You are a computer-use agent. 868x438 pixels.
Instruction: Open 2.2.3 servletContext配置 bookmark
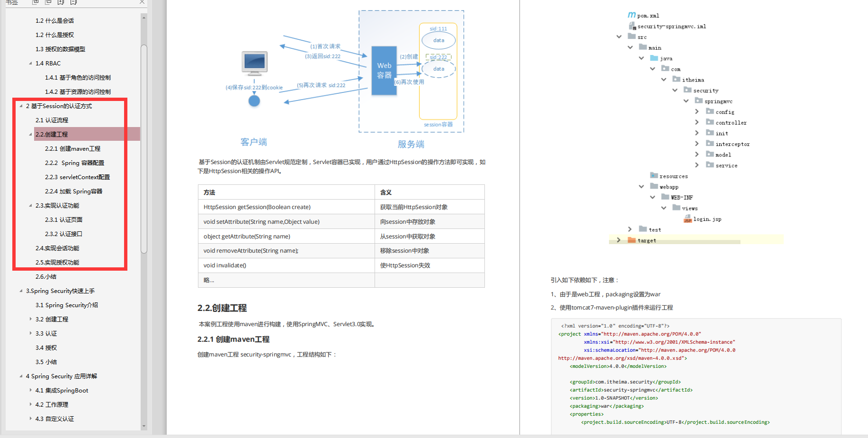(77, 177)
